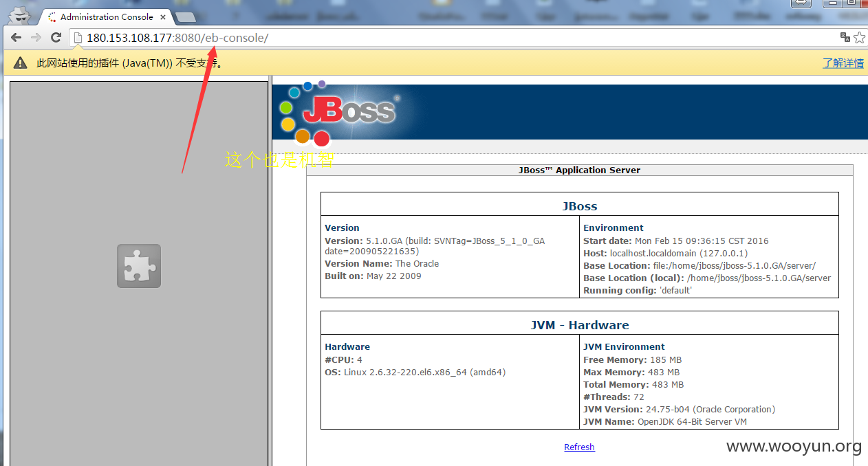
Task: Click the window restore button
Action: tap(850, 3)
